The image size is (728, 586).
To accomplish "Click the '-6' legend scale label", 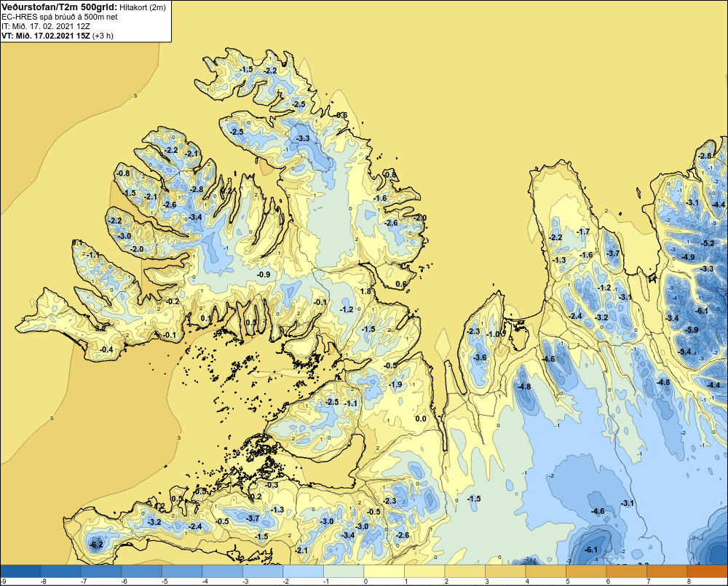I will pyautogui.click(x=124, y=582).
